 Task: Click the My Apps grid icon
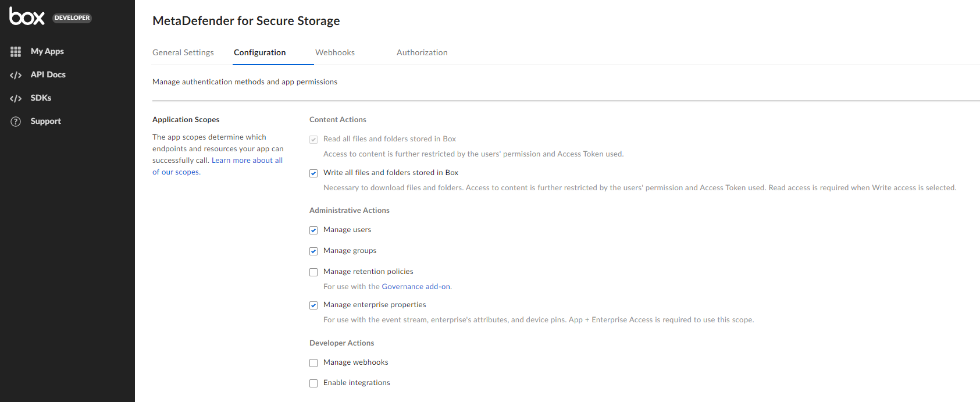(x=16, y=52)
